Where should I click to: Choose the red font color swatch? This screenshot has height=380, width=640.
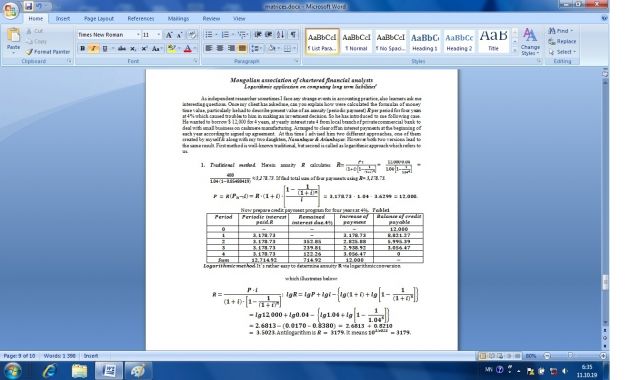187,49
